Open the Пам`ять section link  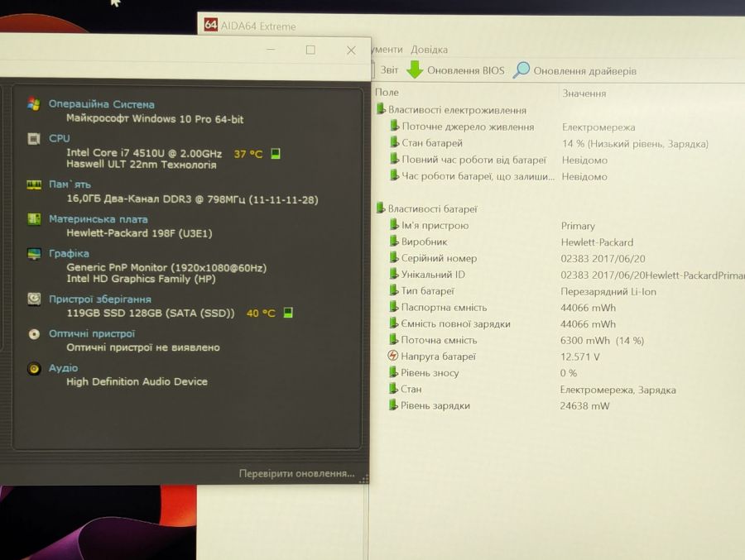[x=70, y=184]
